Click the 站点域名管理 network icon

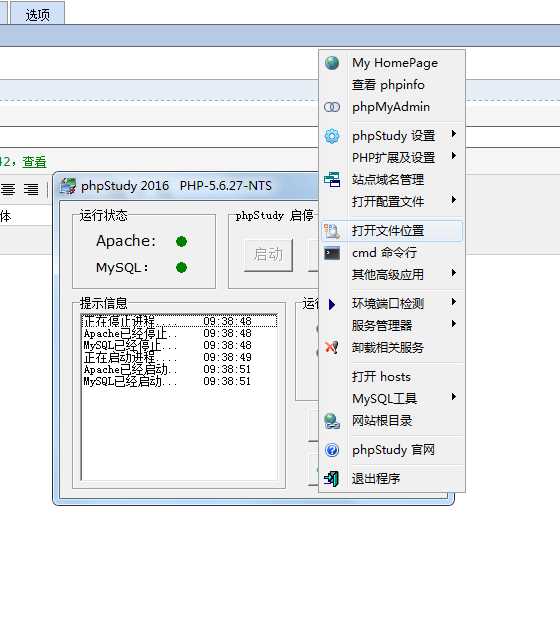pos(332,180)
